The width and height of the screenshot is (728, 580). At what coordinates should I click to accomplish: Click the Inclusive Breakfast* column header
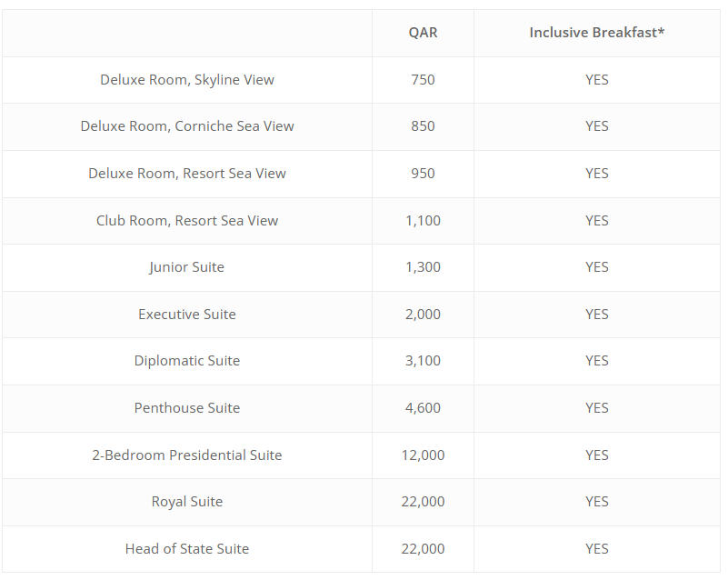click(596, 33)
